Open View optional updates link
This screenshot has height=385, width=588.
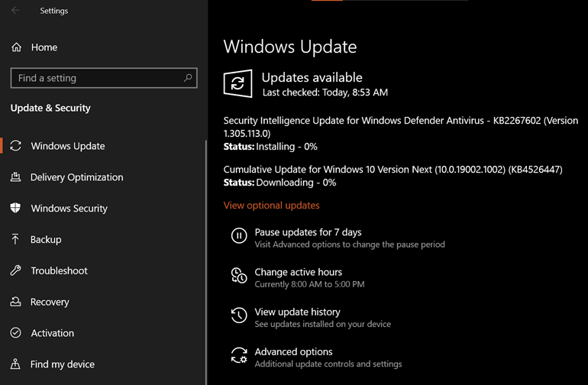(272, 205)
